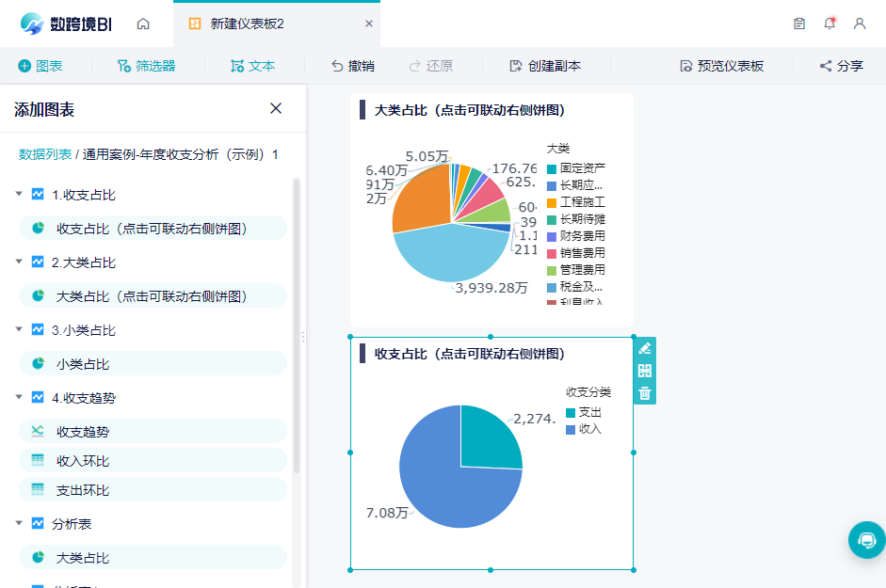
Task: Go to the home page icon
Action: point(143,24)
